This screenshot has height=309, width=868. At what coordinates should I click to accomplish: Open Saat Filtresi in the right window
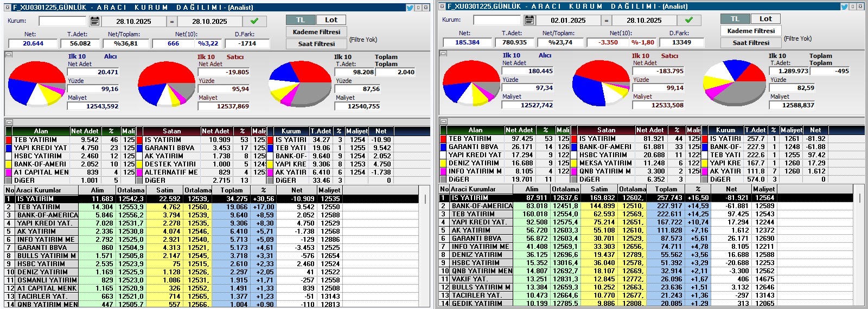[751, 43]
